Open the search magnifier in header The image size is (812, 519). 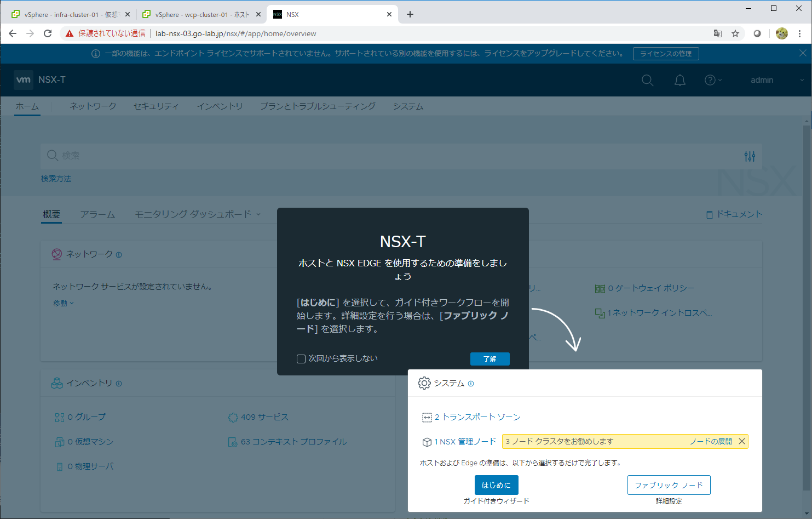tap(647, 80)
